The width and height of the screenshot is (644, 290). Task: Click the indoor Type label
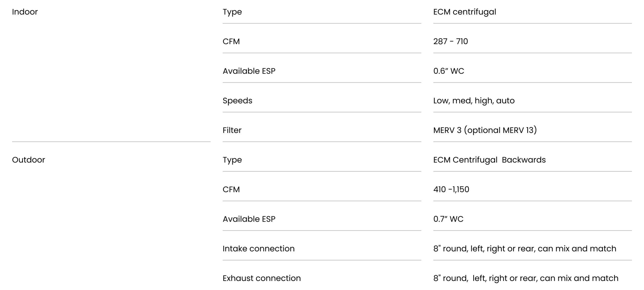232,12
